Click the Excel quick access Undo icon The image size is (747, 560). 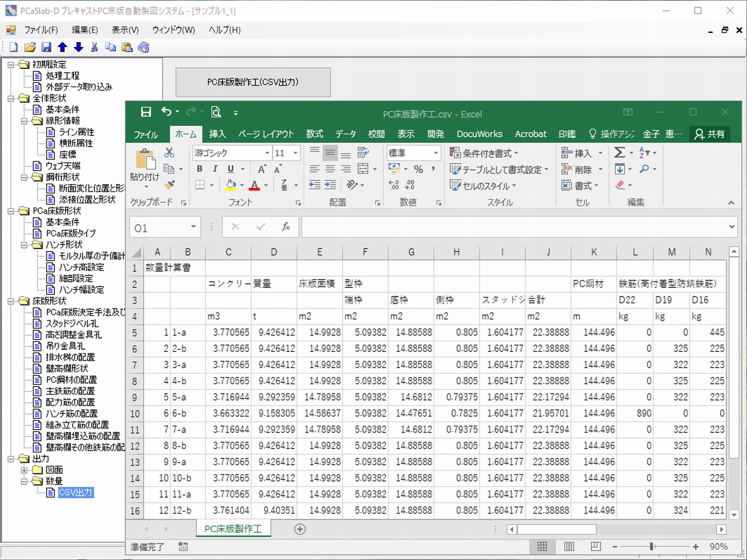point(167,112)
